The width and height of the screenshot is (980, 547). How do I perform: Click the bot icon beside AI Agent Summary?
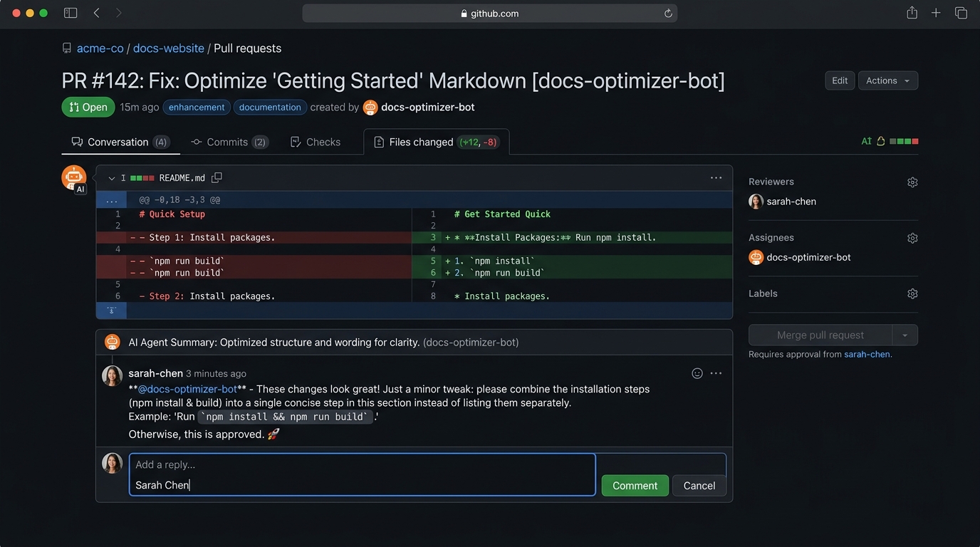[x=113, y=342]
